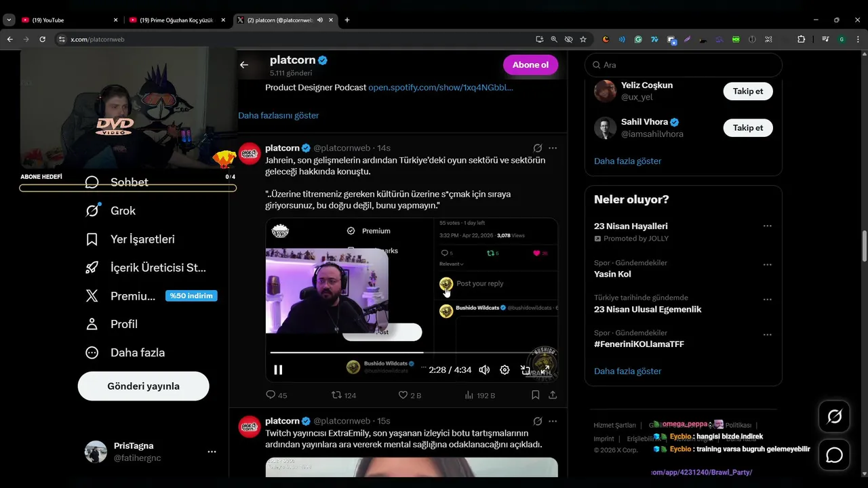868x488 pixels.
Task: Open Hizmet Şartları footer link
Action: click(614, 425)
